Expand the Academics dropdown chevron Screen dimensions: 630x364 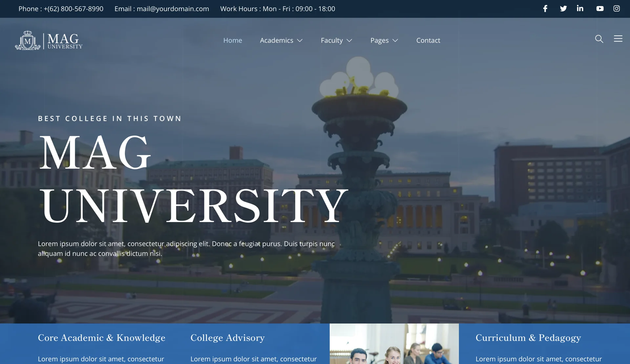click(x=300, y=41)
